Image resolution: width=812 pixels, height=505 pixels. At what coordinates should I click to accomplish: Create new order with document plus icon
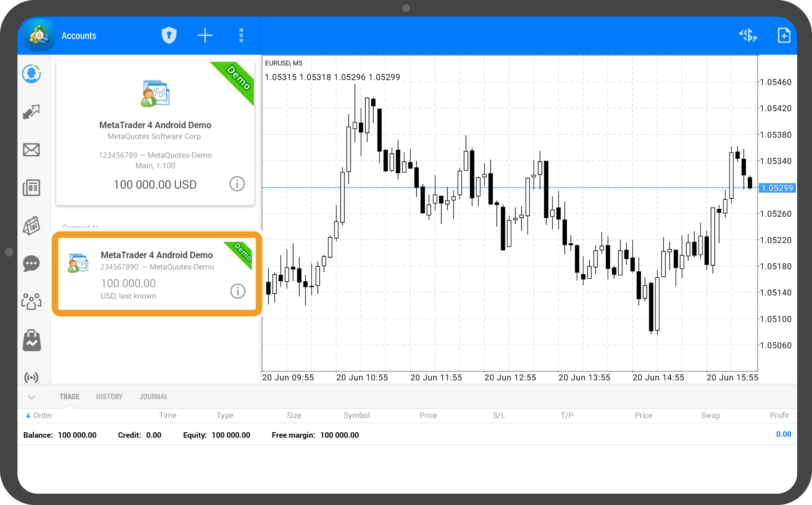click(x=784, y=35)
